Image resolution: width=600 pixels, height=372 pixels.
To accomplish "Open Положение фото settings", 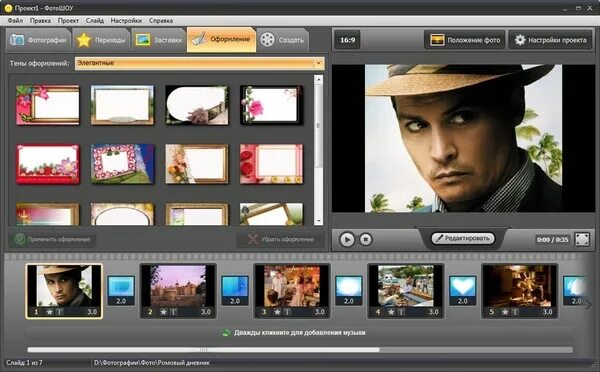I will coord(465,40).
